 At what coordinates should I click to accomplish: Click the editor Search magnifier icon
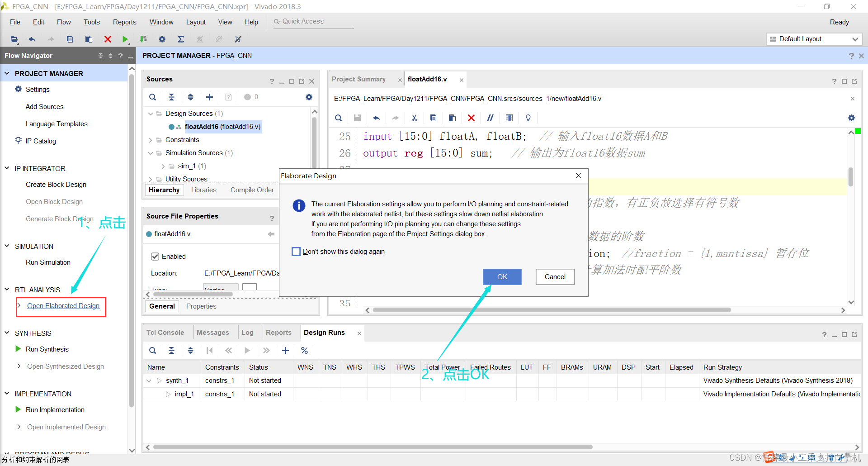[x=338, y=118]
